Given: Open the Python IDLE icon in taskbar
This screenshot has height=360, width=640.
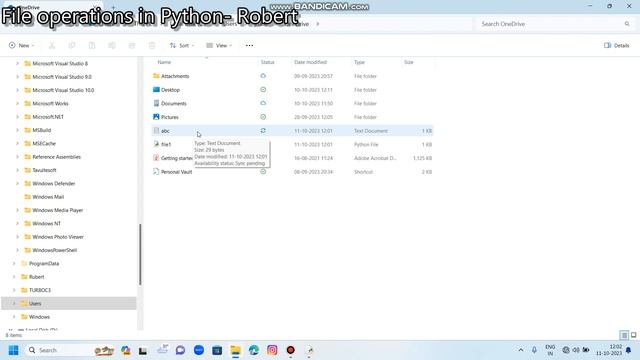Looking at the screenshot, I should click(309, 350).
